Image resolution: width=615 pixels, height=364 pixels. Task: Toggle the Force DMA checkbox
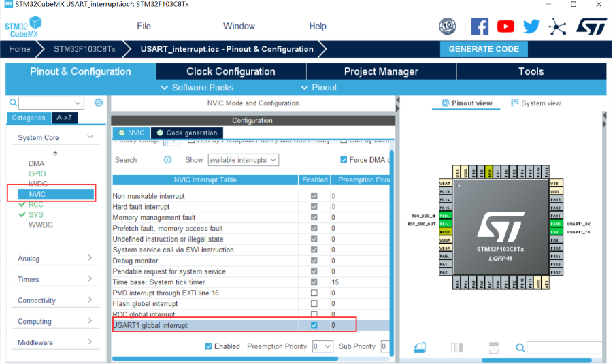pos(344,160)
